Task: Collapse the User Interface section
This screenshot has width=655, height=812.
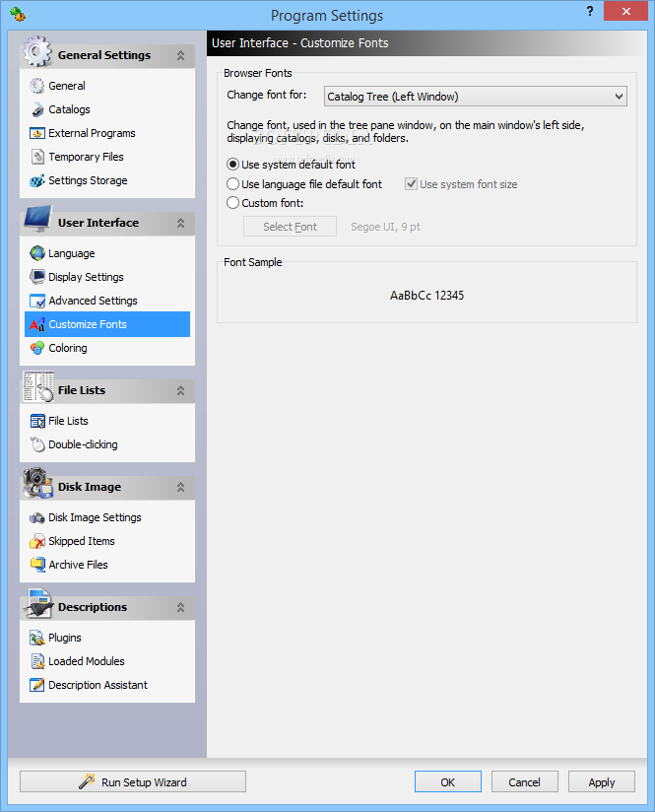Action: coord(180,223)
